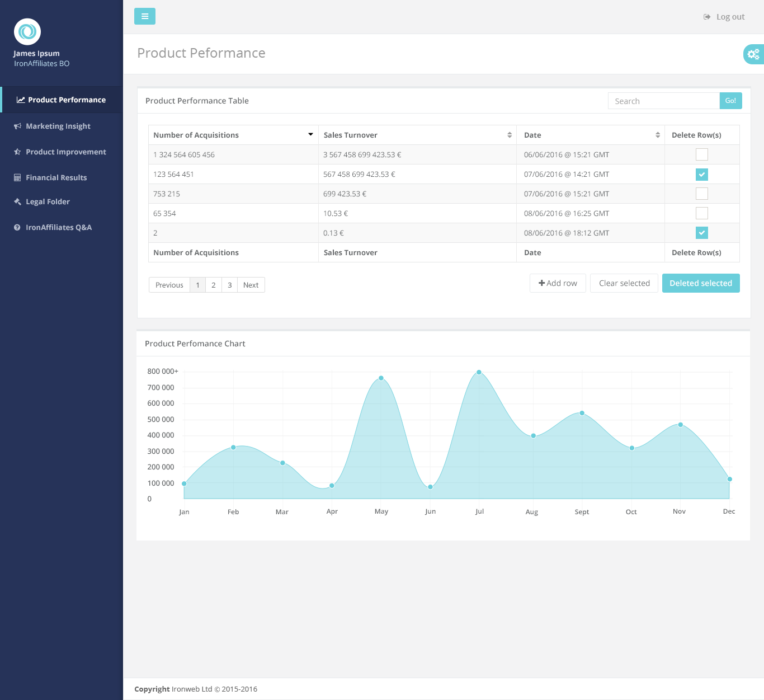
Task: Uncheck the delete box for row 123 564 451
Action: point(701,175)
